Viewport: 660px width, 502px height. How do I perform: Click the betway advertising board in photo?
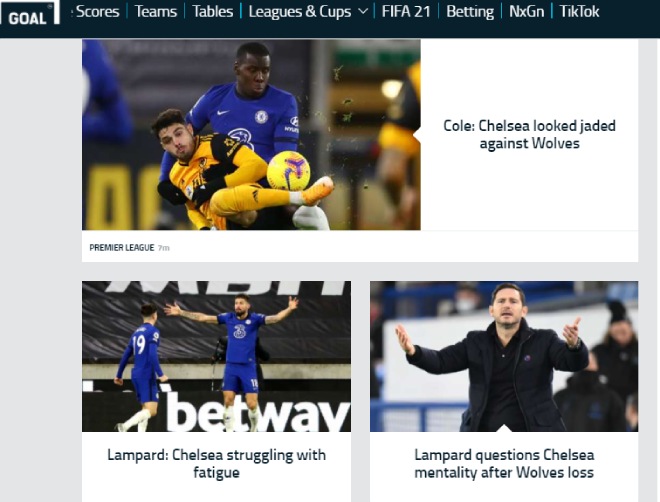(257, 412)
